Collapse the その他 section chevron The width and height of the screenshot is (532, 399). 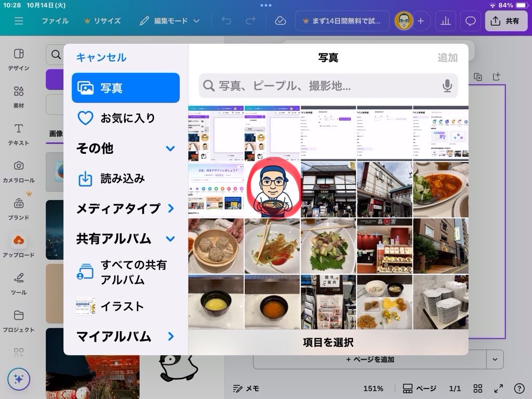click(170, 149)
